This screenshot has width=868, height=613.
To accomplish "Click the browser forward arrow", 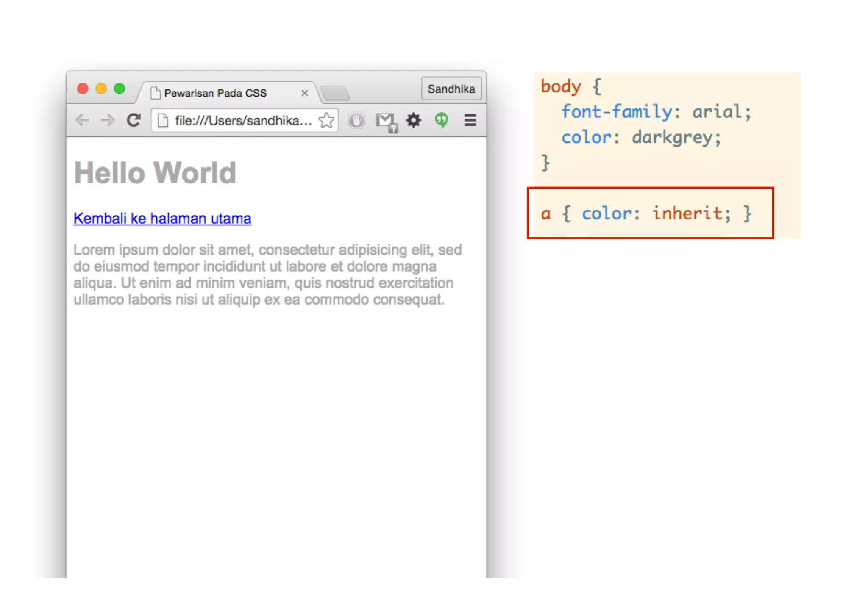I will click(x=108, y=120).
